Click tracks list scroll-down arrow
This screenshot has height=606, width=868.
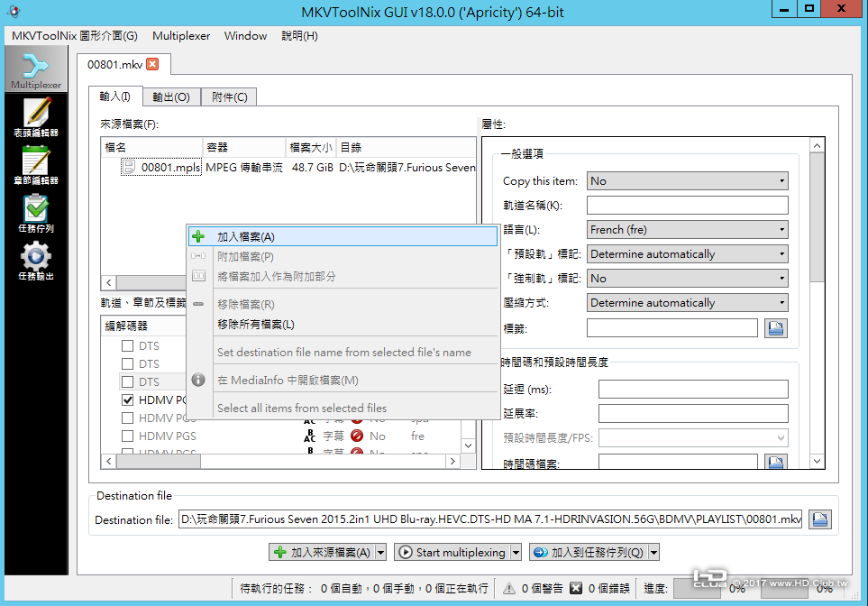(x=468, y=445)
